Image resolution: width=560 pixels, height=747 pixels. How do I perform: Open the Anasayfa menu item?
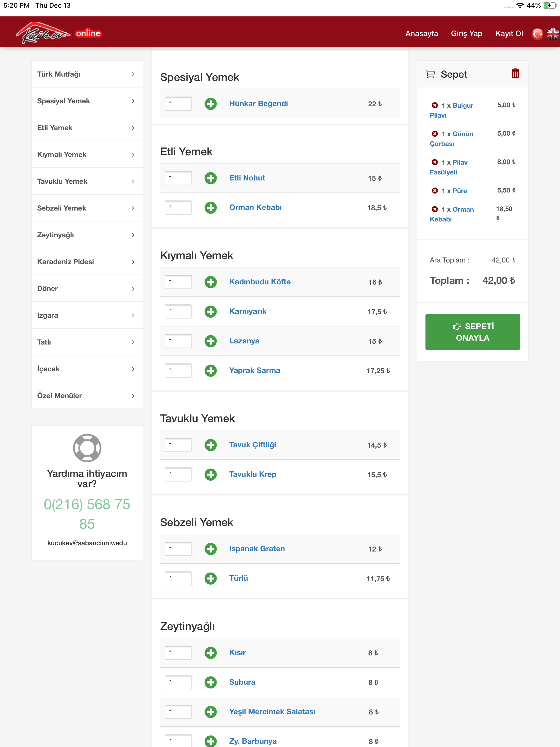tap(422, 33)
